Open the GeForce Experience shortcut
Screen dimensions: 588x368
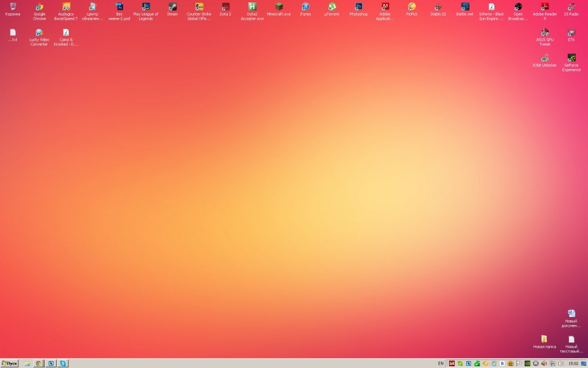[571, 59]
